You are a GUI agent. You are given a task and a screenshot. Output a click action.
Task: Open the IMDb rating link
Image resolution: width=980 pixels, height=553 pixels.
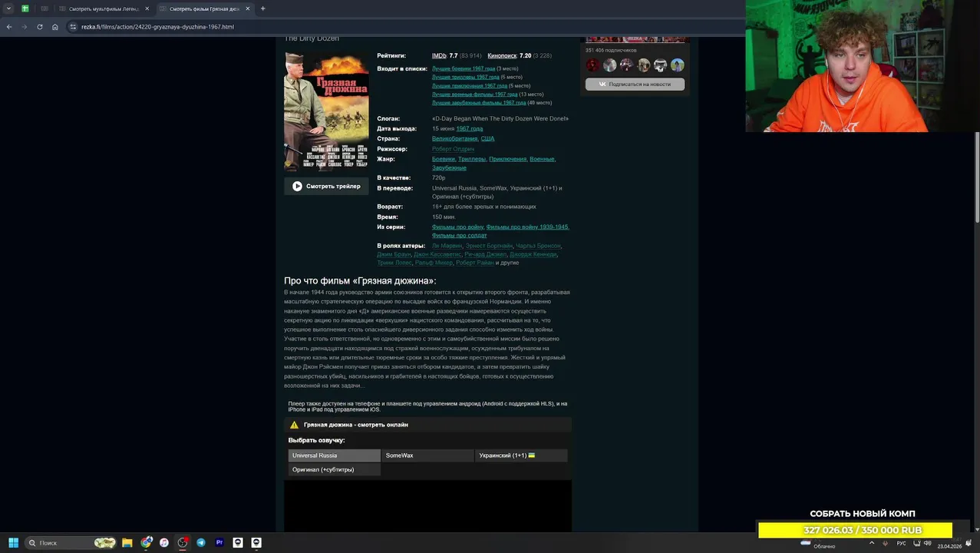tap(439, 56)
